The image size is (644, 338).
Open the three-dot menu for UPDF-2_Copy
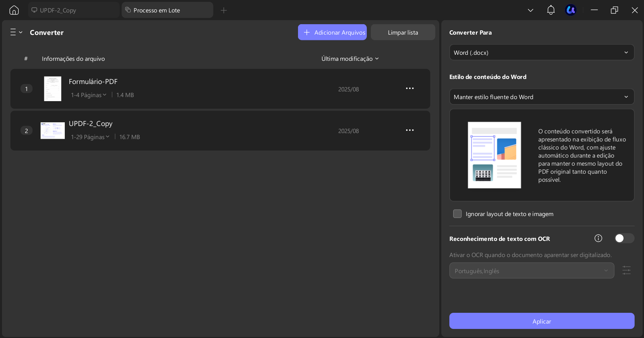coord(410,130)
